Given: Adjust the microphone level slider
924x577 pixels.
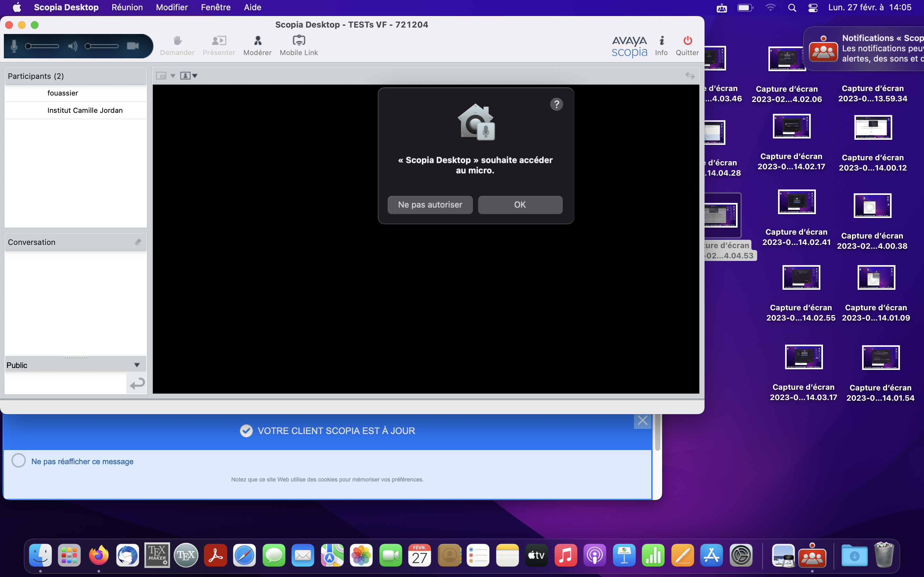Looking at the screenshot, I should point(42,46).
